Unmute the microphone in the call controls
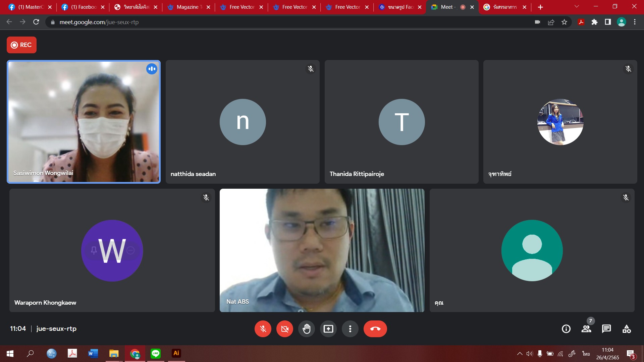 [263, 329]
